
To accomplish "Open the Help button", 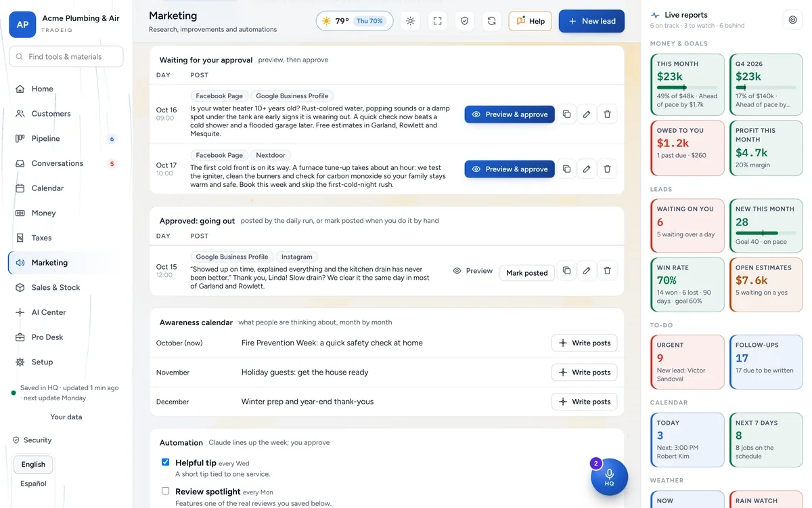I will (x=531, y=21).
